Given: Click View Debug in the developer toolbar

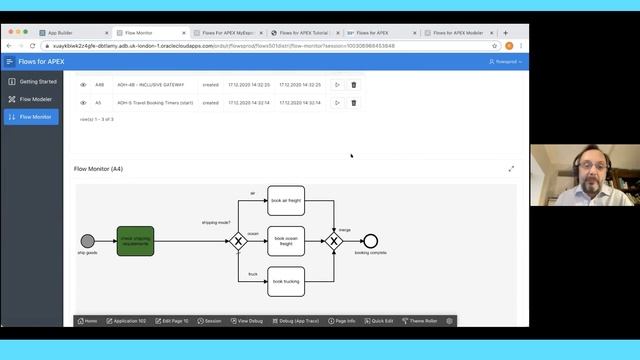Looking at the screenshot, I should [247, 321].
